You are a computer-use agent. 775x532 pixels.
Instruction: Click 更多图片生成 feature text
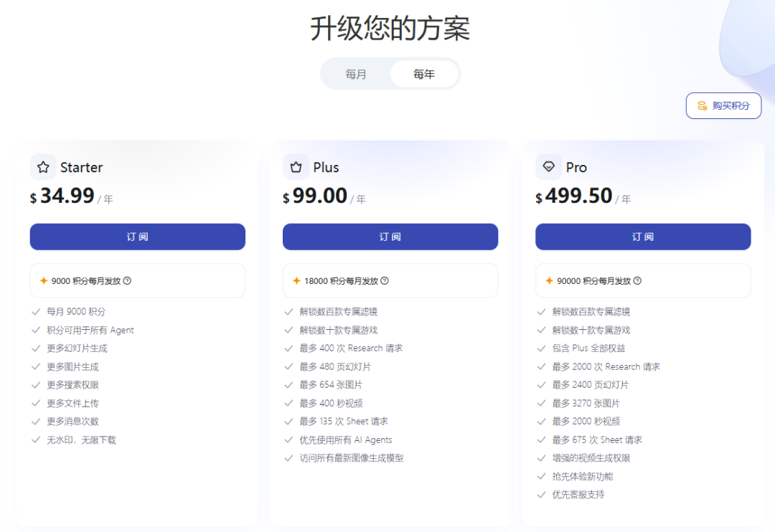pos(72,366)
